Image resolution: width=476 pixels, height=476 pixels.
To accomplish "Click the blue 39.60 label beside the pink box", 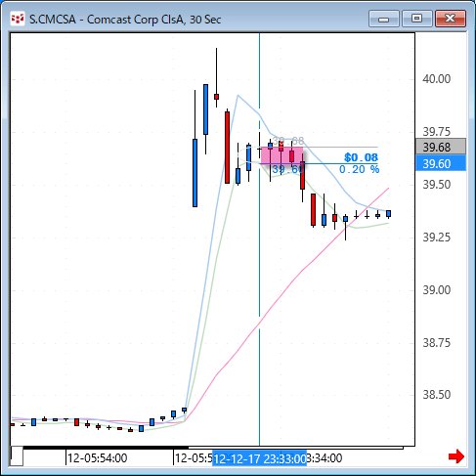I will coord(288,169).
